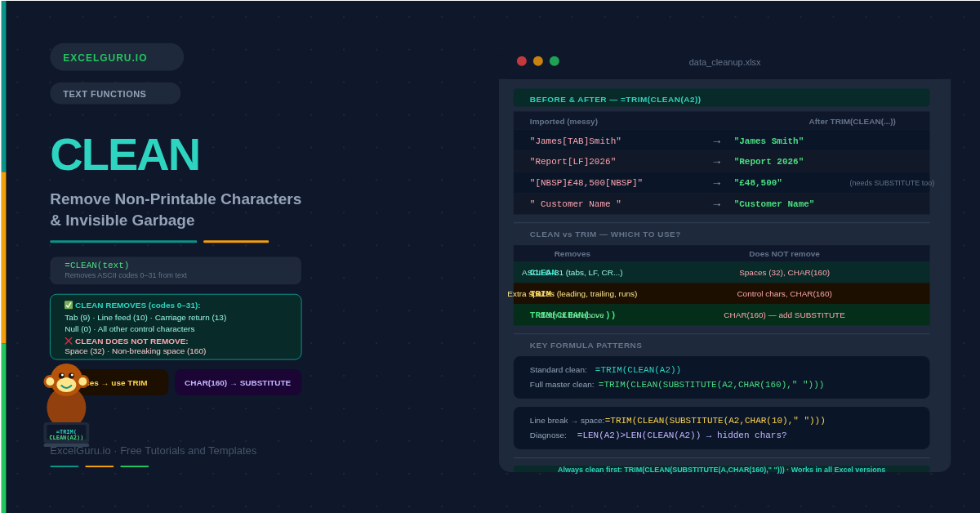The width and height of the screenshot is (980, 513).
Task: Click the yellow window dot
Action: [x=538, y=61]
